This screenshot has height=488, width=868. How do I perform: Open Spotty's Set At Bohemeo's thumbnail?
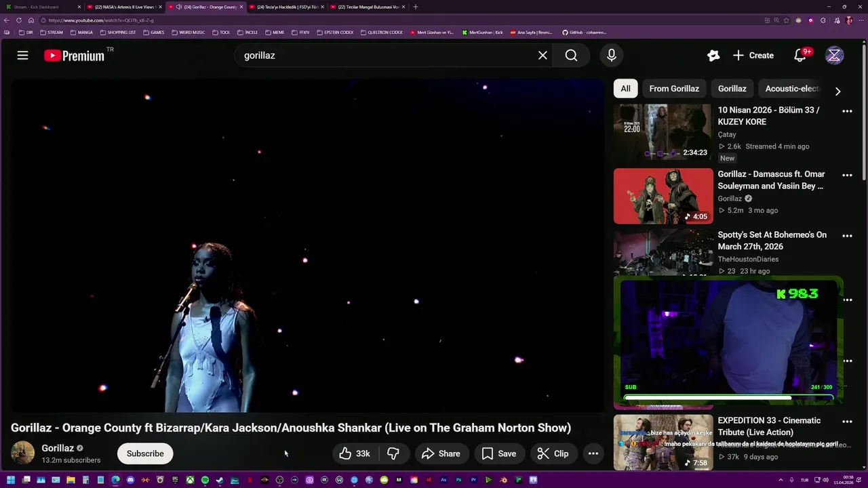coord(663,253)
